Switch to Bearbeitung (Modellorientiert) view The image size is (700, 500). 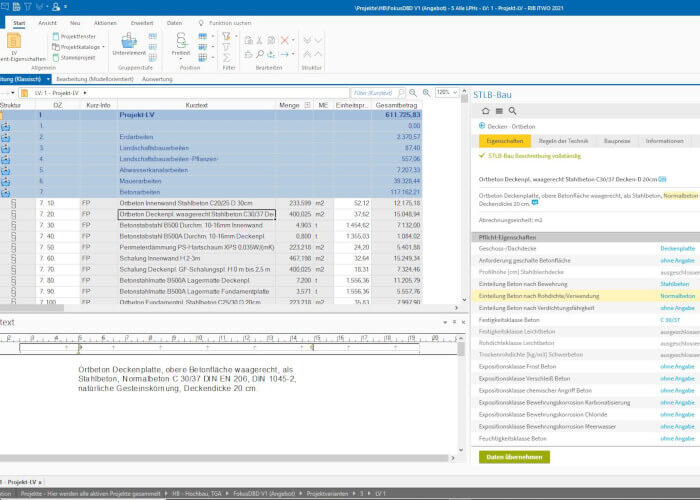point(95,79)
